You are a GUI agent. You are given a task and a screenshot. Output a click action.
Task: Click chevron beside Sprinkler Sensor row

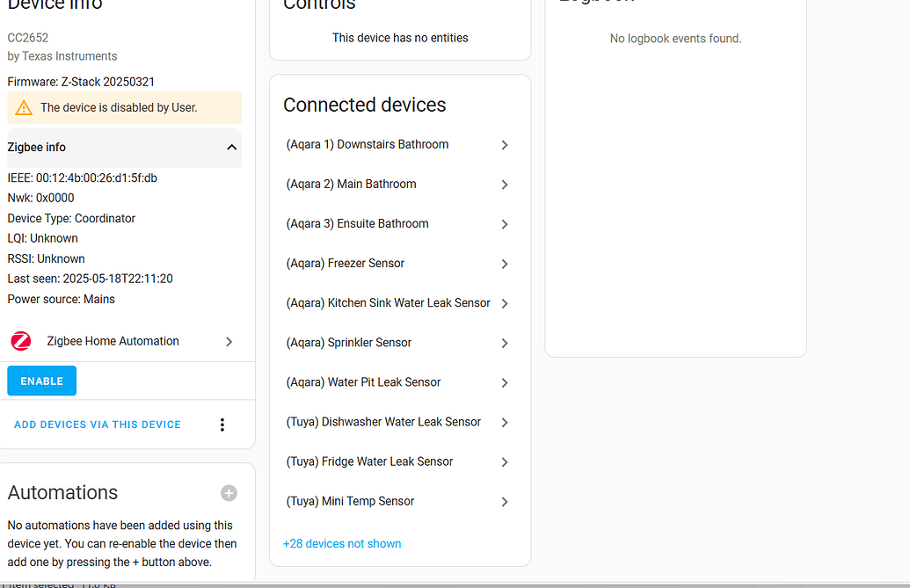(505, 344)
